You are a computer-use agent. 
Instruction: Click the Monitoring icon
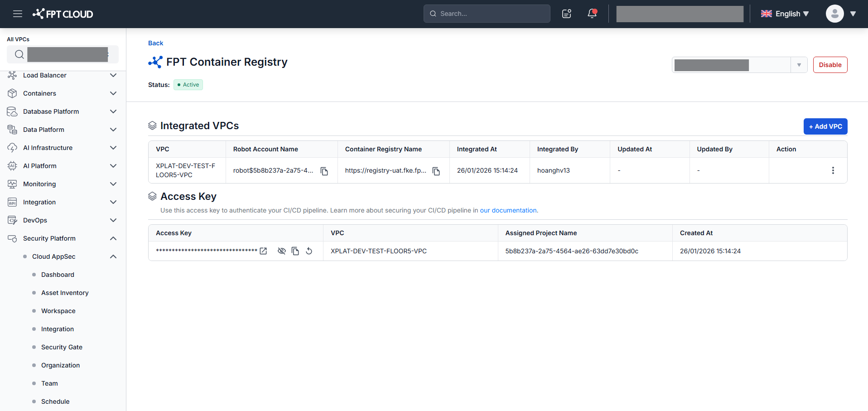[x=12, y=184]
